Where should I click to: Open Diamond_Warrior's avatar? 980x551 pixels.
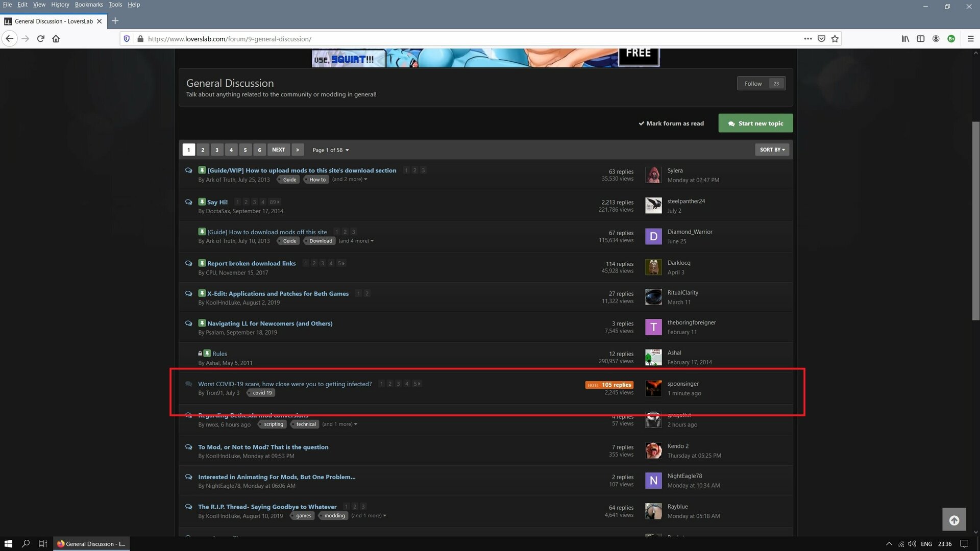pyautogui.click(x=653, y=236)
